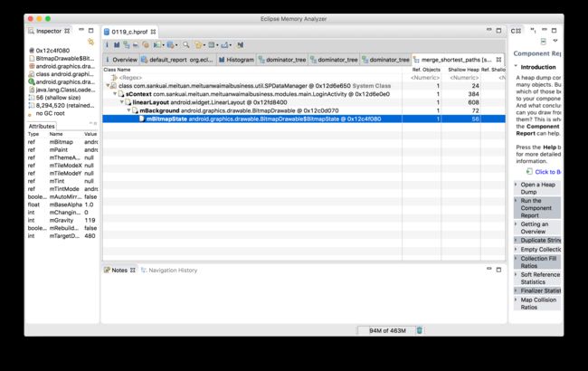Expand Finalizer Statistics step
Image resolution: width=588 pixels, height=371 pixels.
pos(516,290)
